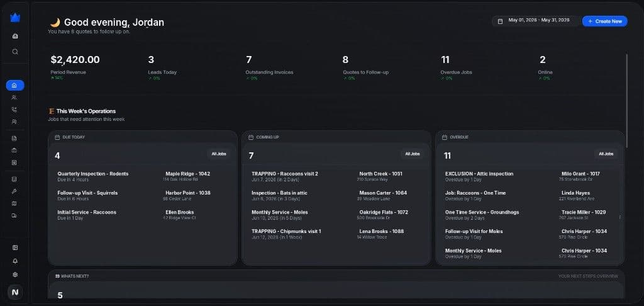
Task: Open Job: Raccoons - One Time
Action: 475,193
